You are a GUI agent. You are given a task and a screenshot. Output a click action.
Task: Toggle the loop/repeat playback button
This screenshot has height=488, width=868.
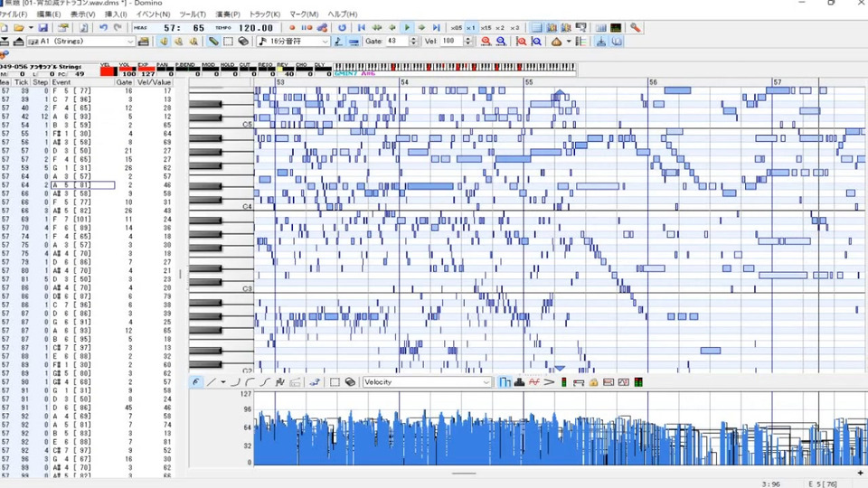coord(342,28)
